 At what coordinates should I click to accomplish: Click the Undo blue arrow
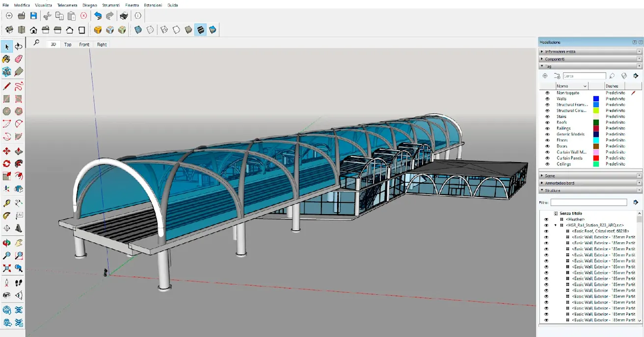pyautogui.click(x=98, y=16)
